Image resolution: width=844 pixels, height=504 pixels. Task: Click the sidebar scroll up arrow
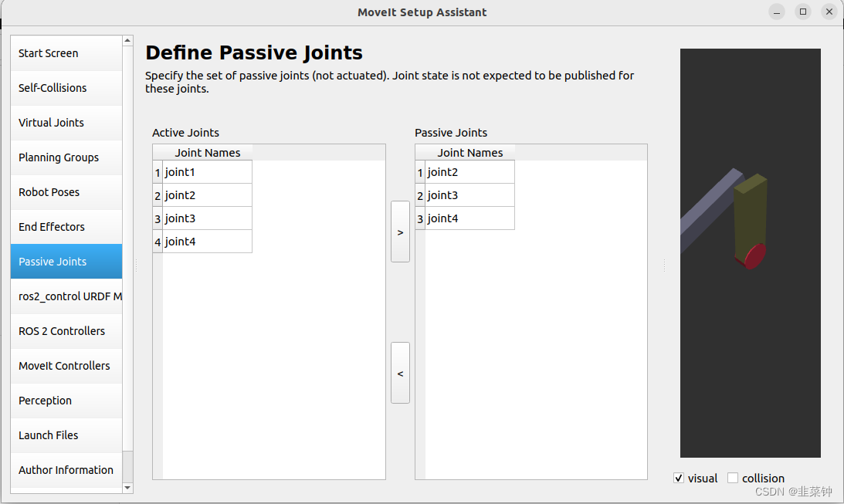pos(127,40)
